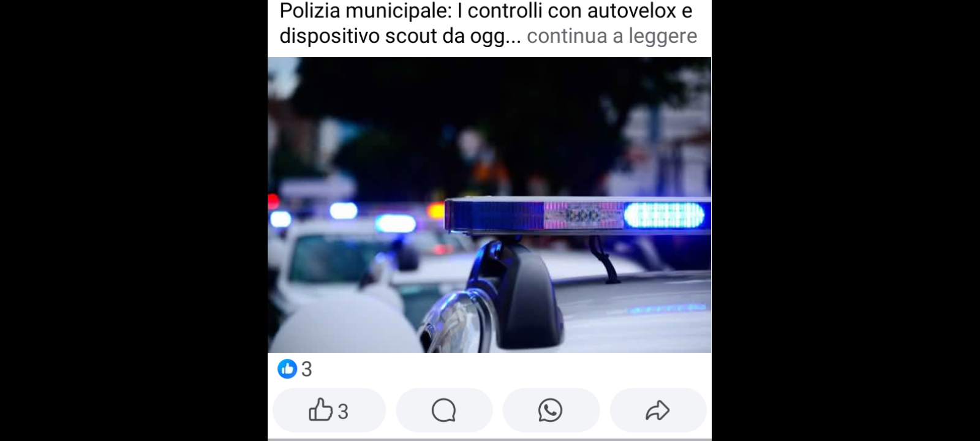Open the reactions list showing 3 likes
980x441 pixels.
click(x=295, y=369)
